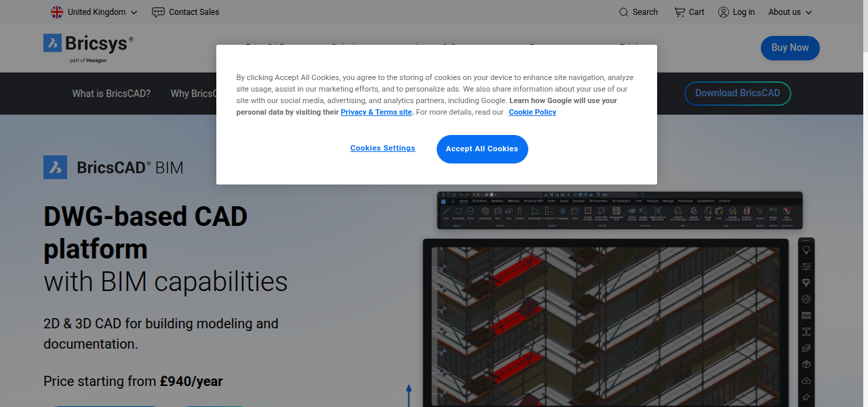The height and width of the screenshot is (407, 868).
Task: Open the Cookie Policy link
Action: [532, 112]
